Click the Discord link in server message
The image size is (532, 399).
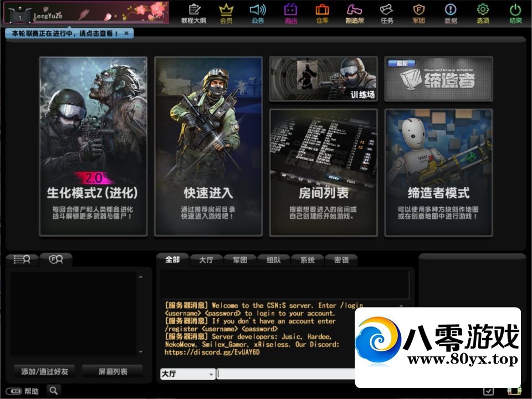click(x=212, y=352)
